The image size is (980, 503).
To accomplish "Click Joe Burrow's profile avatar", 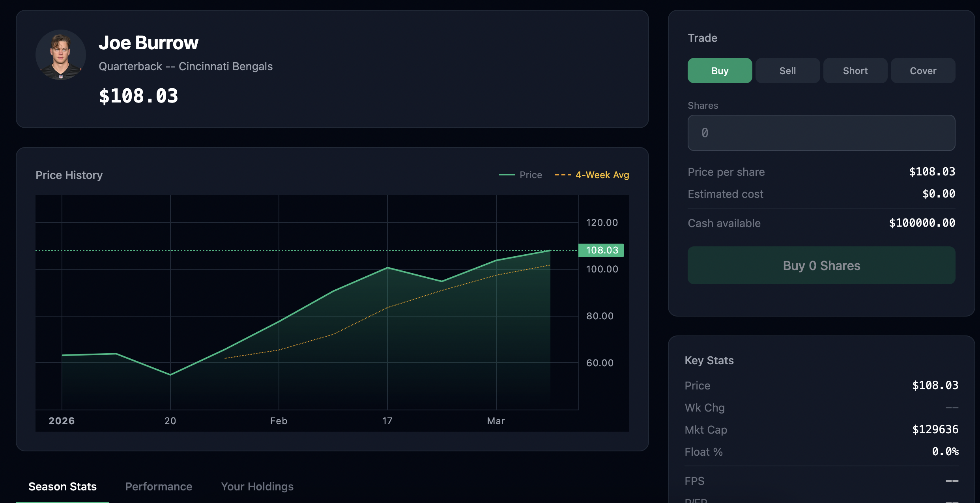I will click(60, 55).
